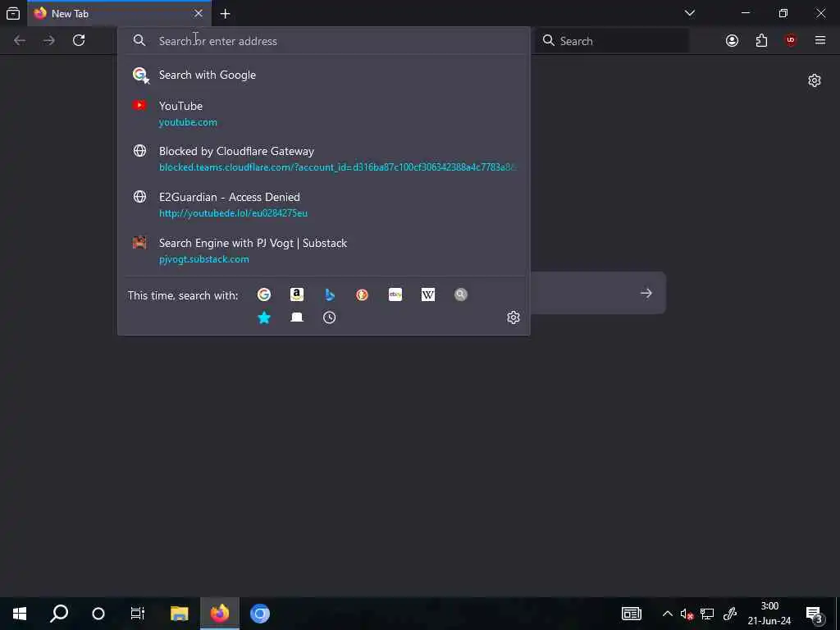Open the uBlock Origin extension icon

[x=791, y=41]
